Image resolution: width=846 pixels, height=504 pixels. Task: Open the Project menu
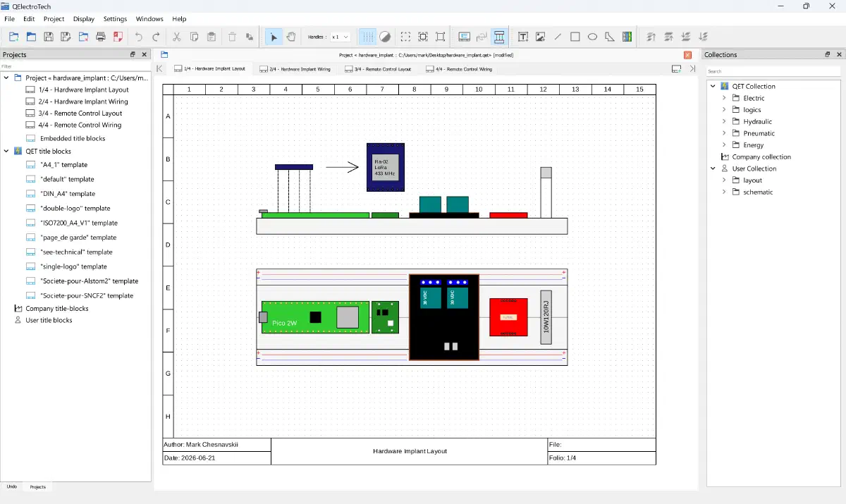coord(54,19)
